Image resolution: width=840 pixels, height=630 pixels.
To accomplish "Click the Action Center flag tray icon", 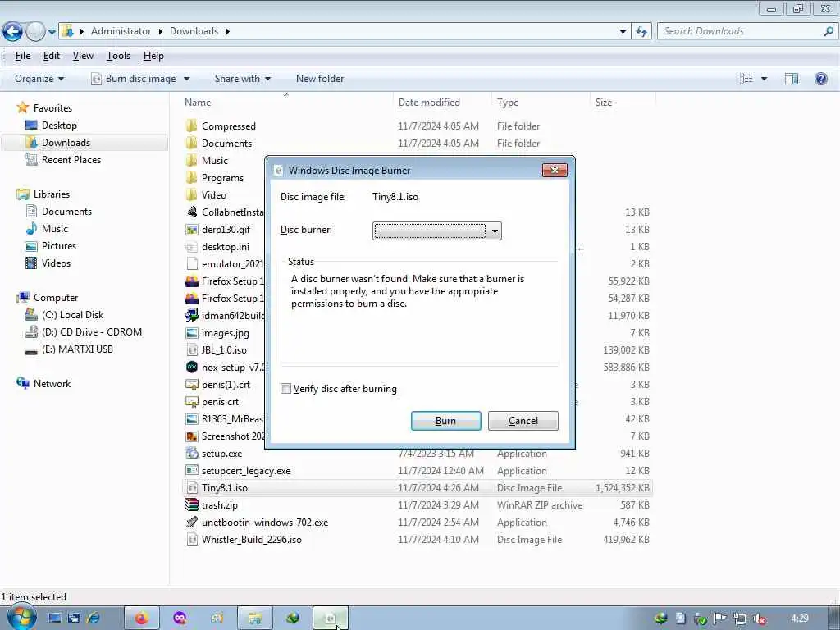I will click(x=720, y=619).
